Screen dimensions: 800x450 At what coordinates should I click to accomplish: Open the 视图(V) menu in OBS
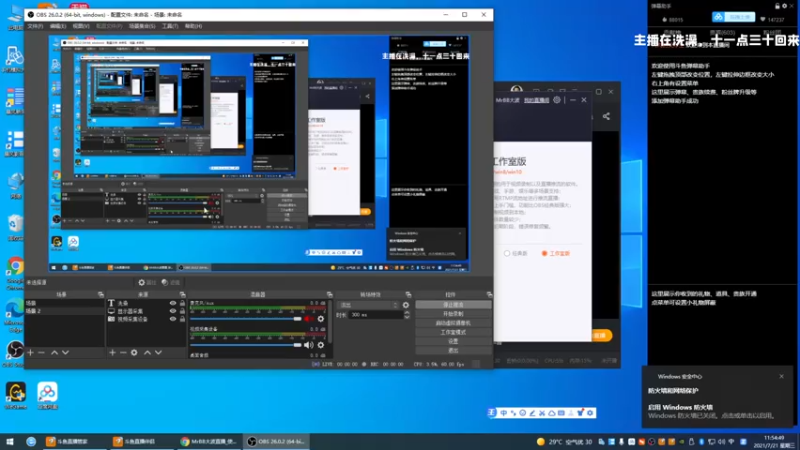point(81,26)
